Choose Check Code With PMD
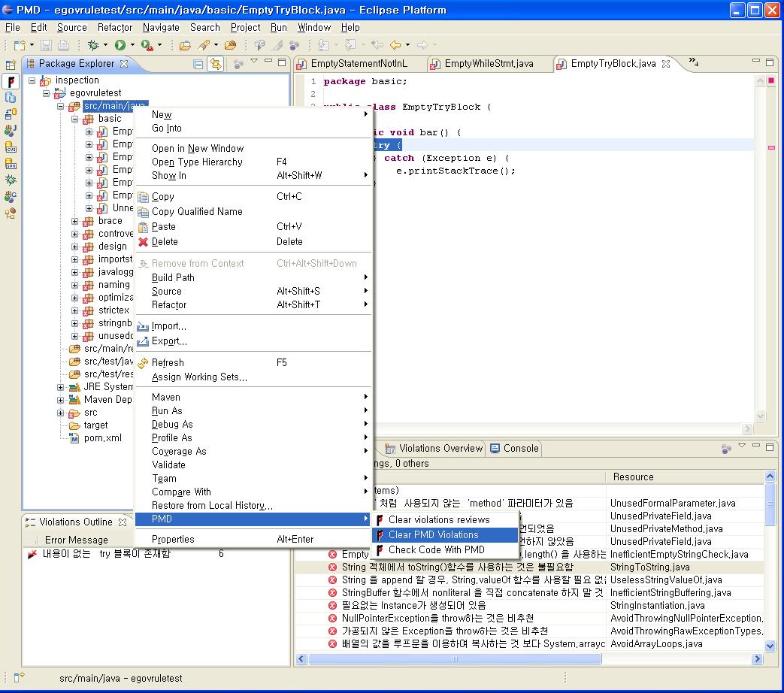This screenshot has width=784, height=693. (436, 550)
